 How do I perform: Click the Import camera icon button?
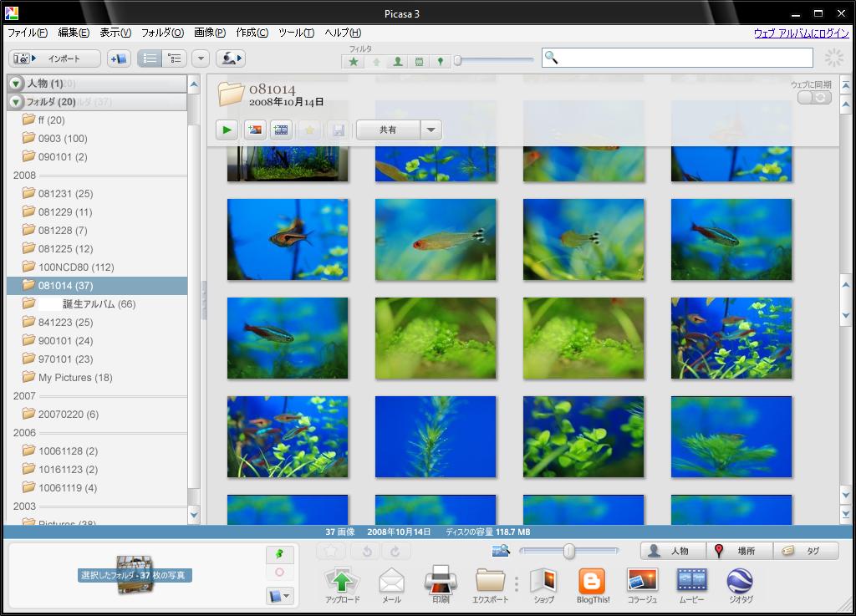point(54,59)
